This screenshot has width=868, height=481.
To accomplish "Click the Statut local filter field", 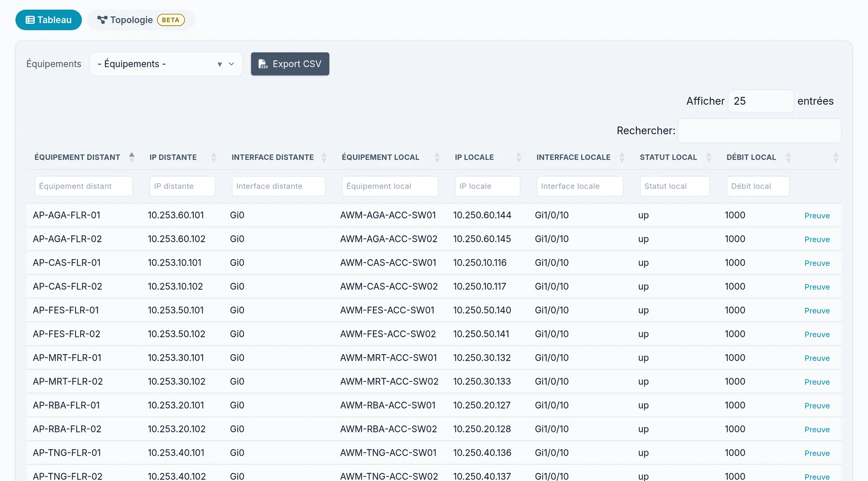I will tap(675, 186).
